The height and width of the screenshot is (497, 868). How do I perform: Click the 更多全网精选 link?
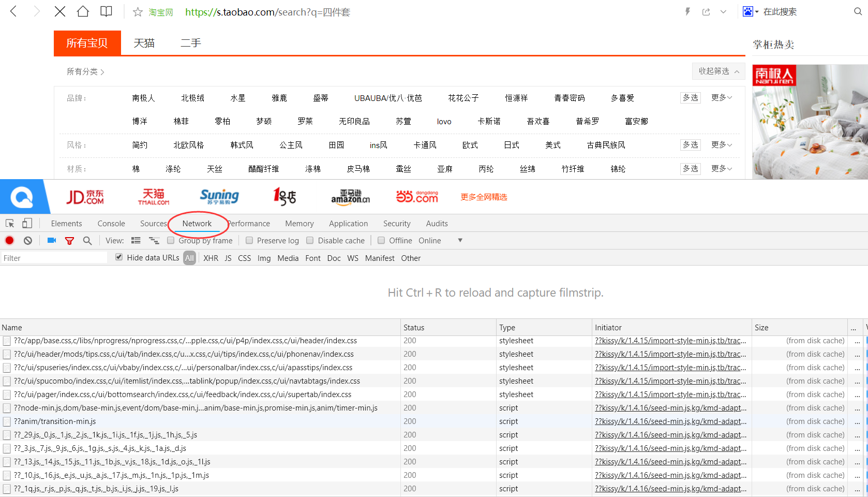pos(484,197)
